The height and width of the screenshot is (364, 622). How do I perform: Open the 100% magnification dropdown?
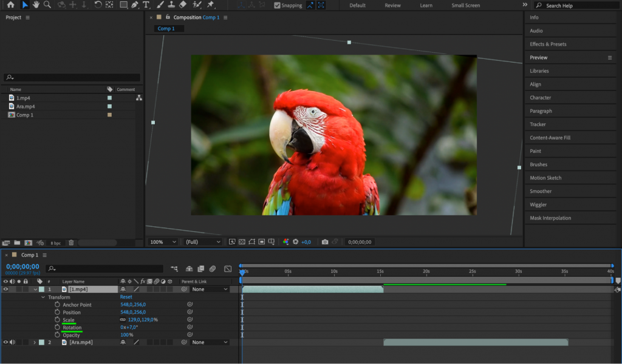tap(163, 241)
